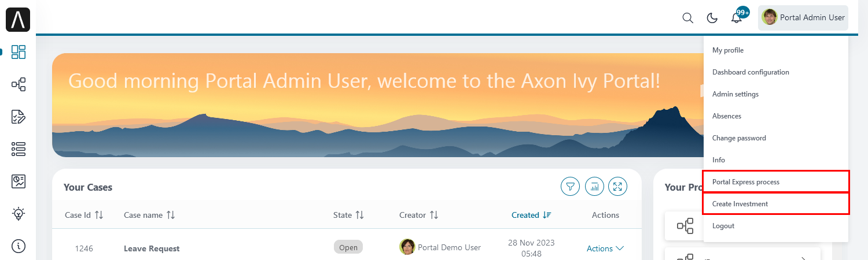The height and width of the screenshot is (260, 868).
Task: Toggle dark mode with the moon icon
Action: (x=712, y=18)
